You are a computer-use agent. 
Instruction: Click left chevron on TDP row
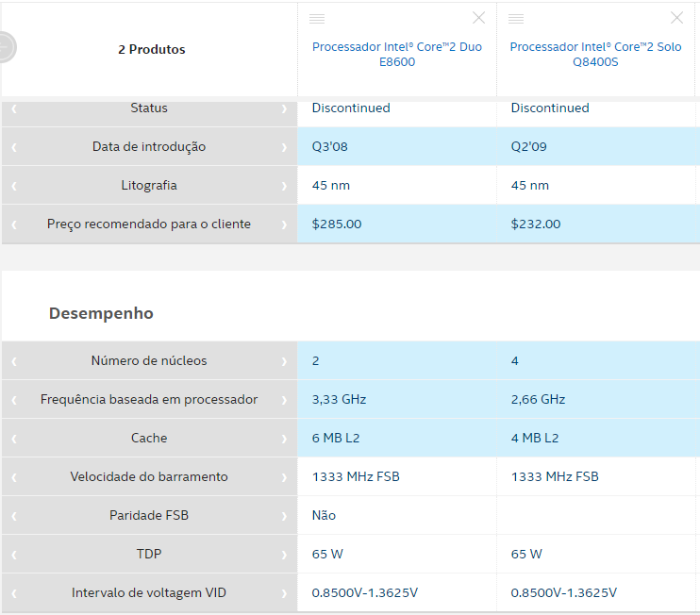point(14,555)
